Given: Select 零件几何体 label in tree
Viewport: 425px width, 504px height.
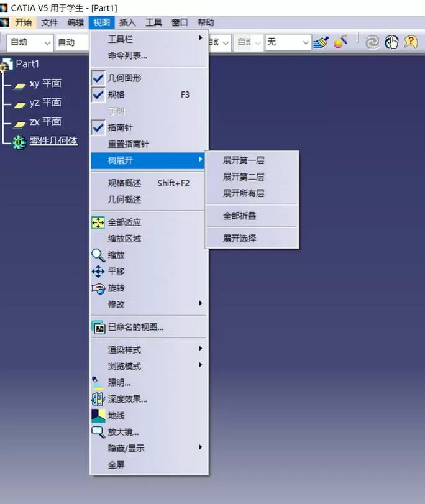Looking at the screenshot, I should pos(53,141).
